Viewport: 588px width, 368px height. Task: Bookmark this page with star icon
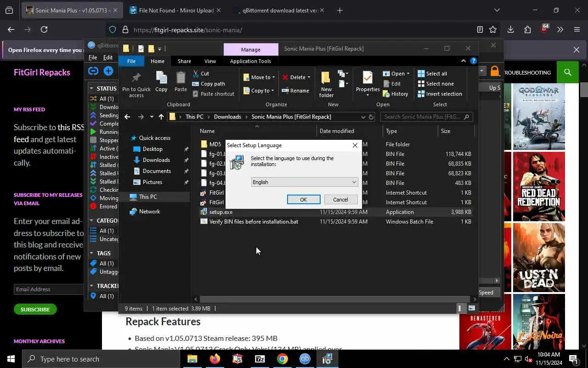(493, 29)
